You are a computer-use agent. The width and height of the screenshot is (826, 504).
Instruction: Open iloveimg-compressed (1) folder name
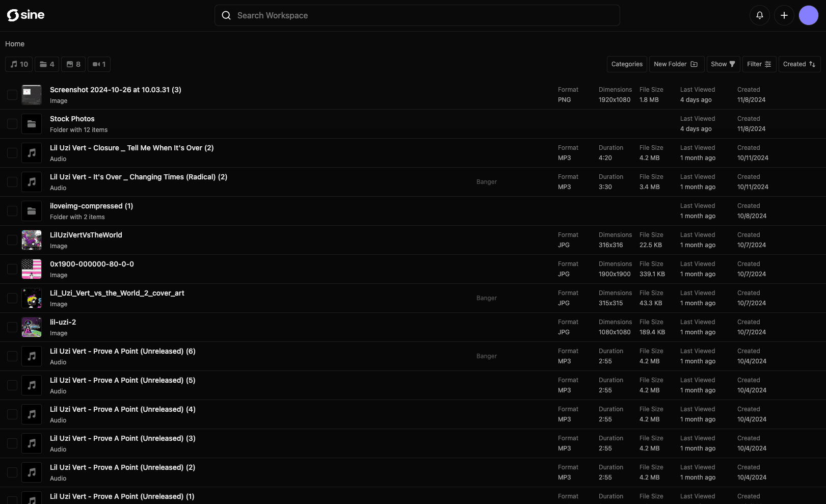(x=91, y=206)
